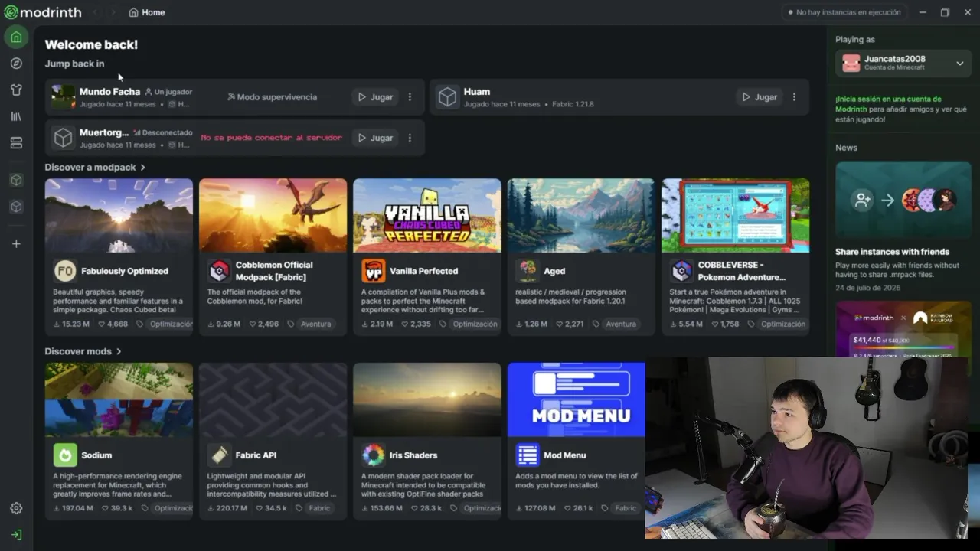The image size is (980, 551).
Task: Open the Cobblemon dragon banner image
Action: pyautogui.click(x=273, y=215)
